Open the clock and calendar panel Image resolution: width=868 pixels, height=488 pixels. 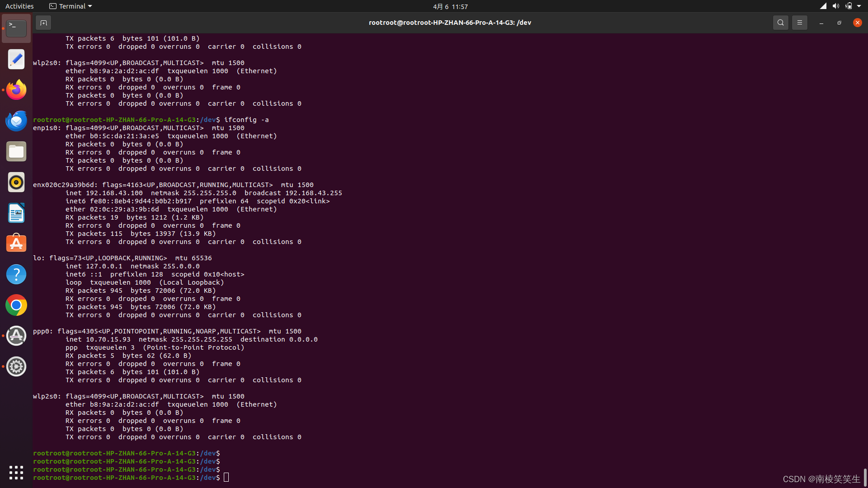pyautogui.click(x=450, y=6)
